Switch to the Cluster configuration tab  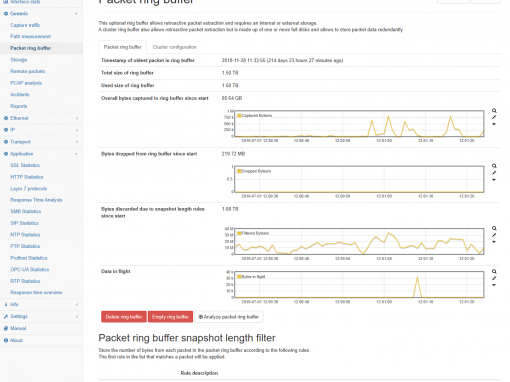click(x=175, y=47)
